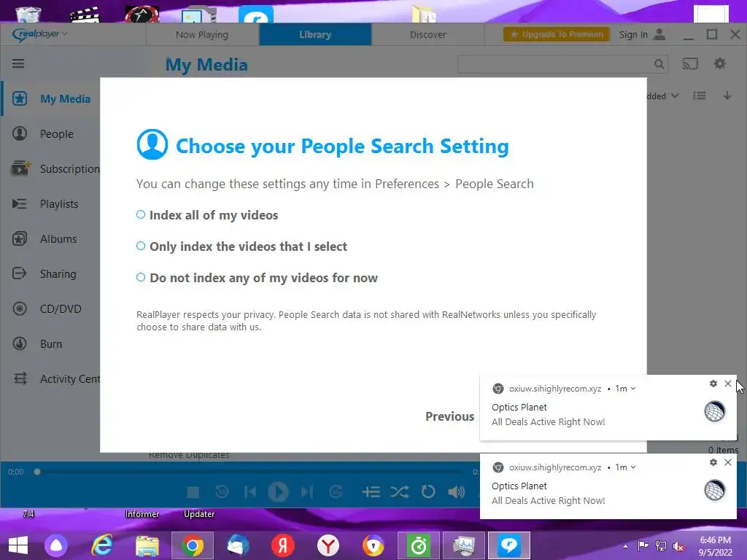Open Subscriptions in the sidebar
The height and width of the screenshot is (560, 747).
(x=51, y=169)
